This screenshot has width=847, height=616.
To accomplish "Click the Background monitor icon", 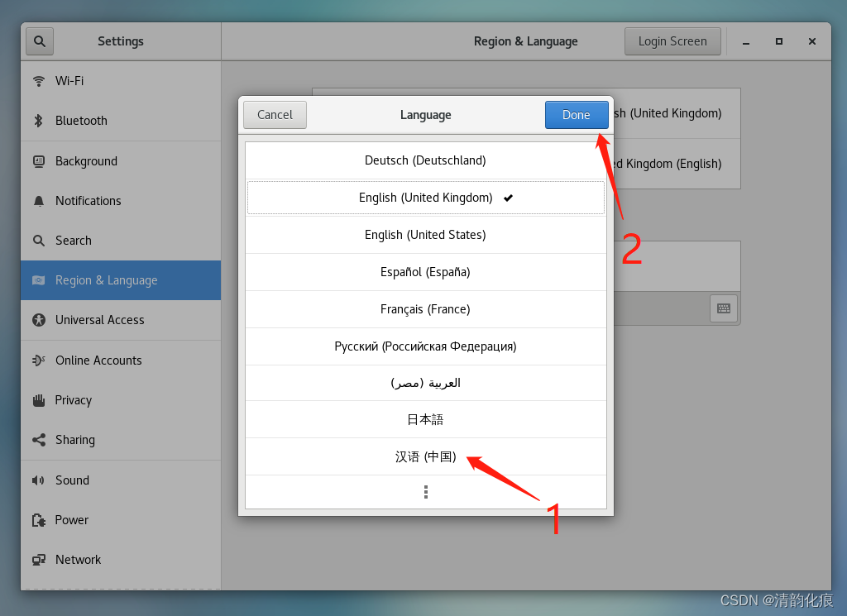I will click(x=38, y=161).
